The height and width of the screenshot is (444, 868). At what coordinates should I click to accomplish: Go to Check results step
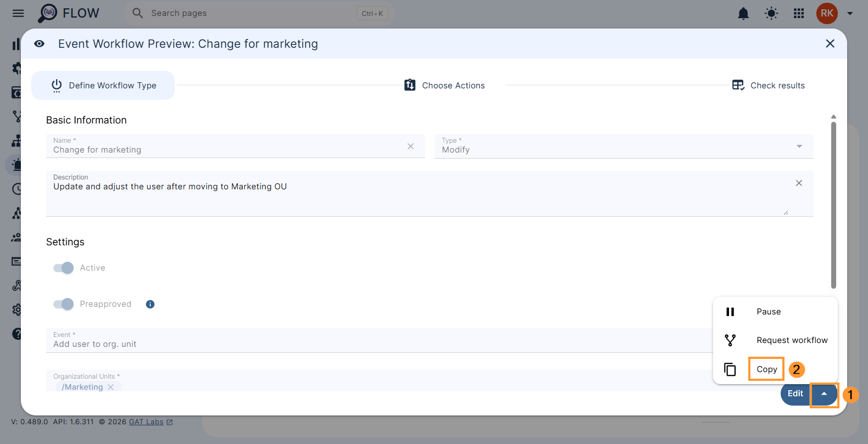(768, 85)
